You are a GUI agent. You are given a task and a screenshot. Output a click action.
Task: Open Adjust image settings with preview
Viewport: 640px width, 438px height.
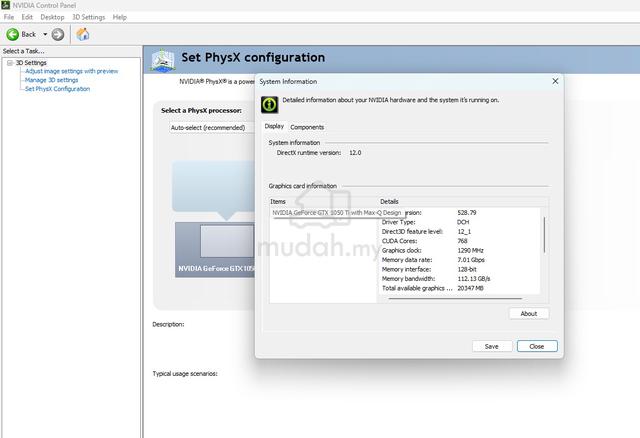pyautogui.click(x=71, y=71)
